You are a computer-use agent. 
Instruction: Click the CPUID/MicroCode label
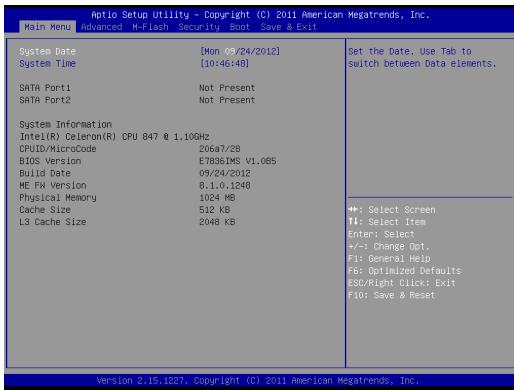point(58,149)
